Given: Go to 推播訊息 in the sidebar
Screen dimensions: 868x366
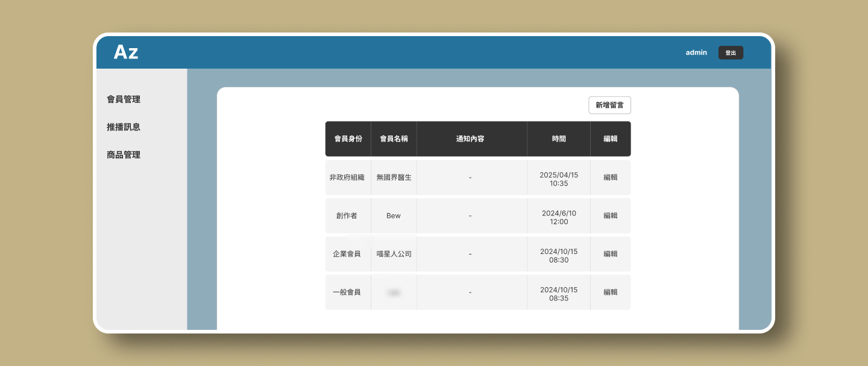Looking at the screenshot, I should (124, 127).
